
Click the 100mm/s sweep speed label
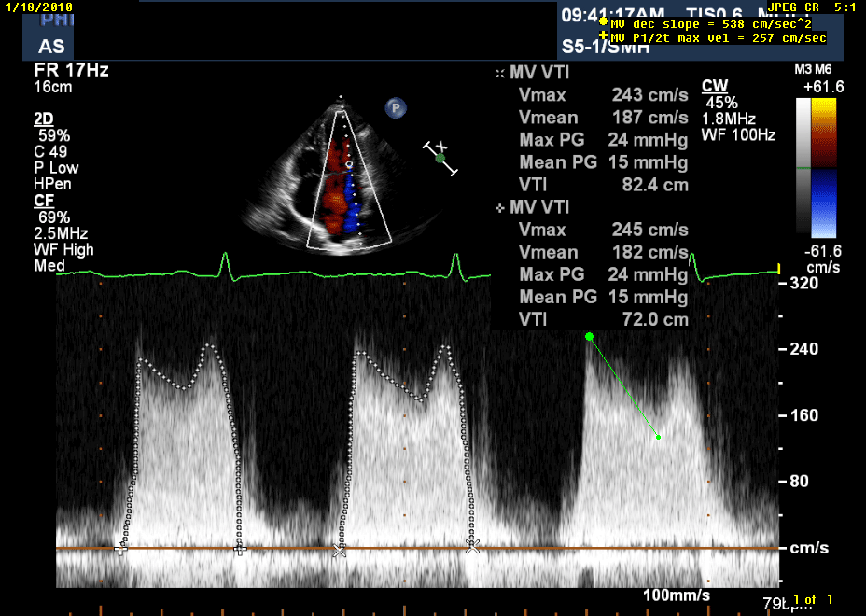pos(677,595)
